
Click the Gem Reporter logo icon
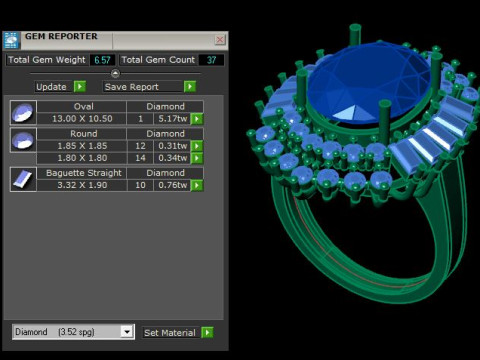(11, 41)
